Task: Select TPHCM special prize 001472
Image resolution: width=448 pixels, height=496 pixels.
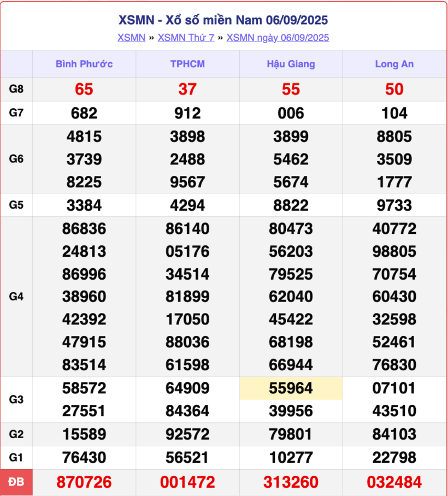Action: tap(187, 482)
